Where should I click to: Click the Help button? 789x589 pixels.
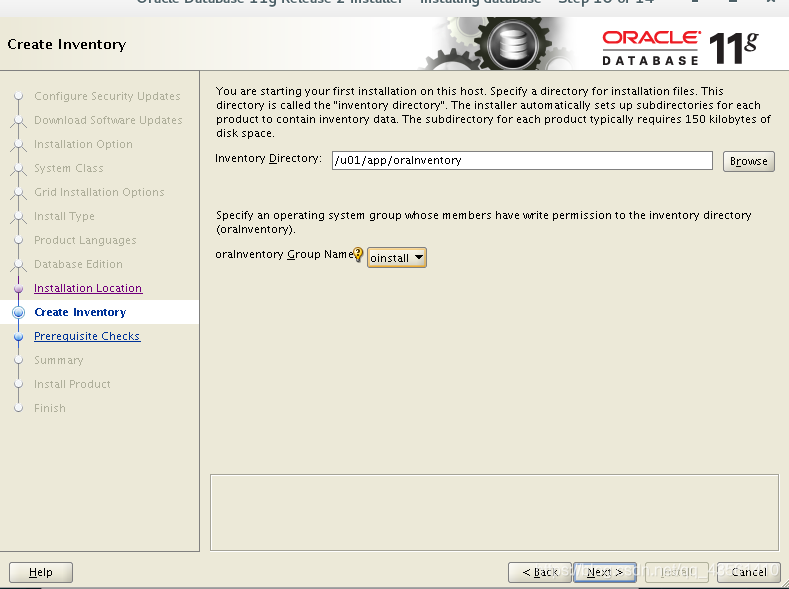point(41,572)
